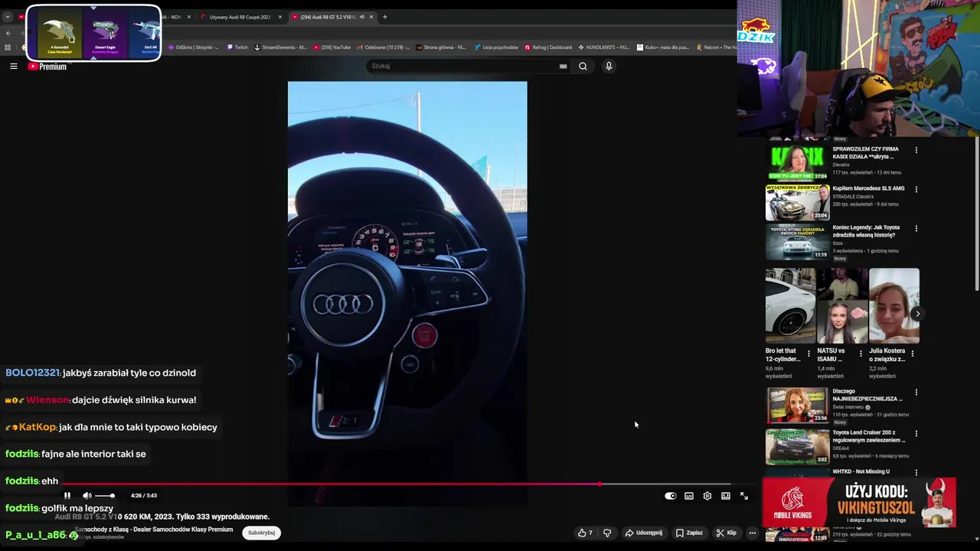The height and width of the screenshot is (551, 980).
Task: Open options for Kupiłem Mercedesa SLS AMG video
Action: pos(916,189)
